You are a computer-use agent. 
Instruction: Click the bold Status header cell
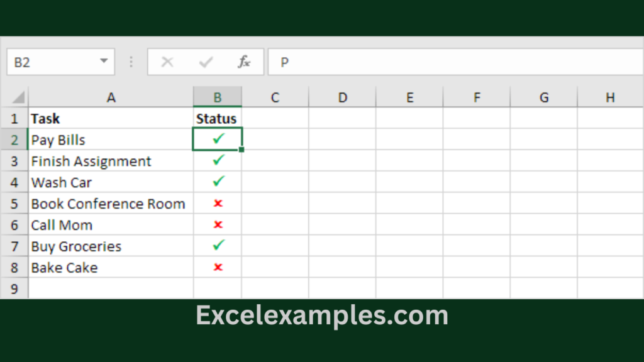[217, 118]
